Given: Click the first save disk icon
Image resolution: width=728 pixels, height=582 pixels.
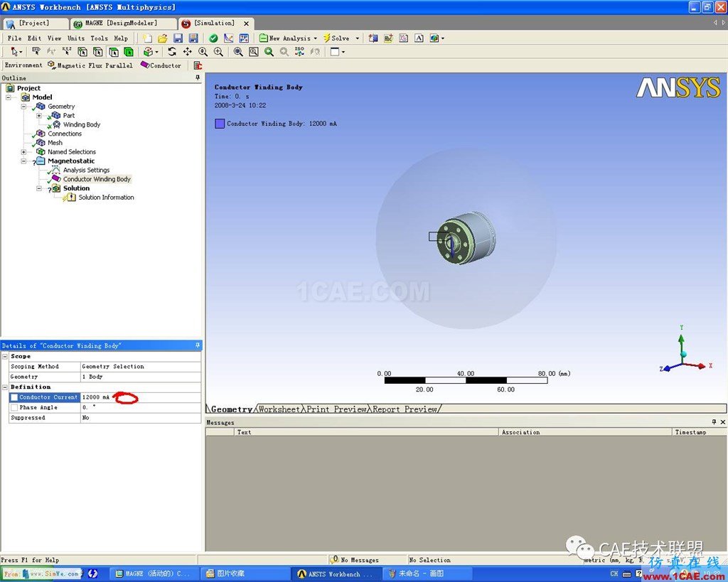Looking at the screenshot, I should [x=178, y=38].
